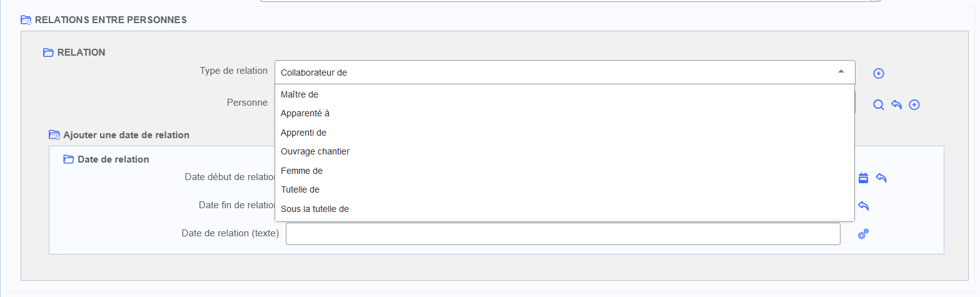Collapse the Type de relation dropdown arrow
The width and height of the screenshot is (980, 297).
click(x=841, y=72)
